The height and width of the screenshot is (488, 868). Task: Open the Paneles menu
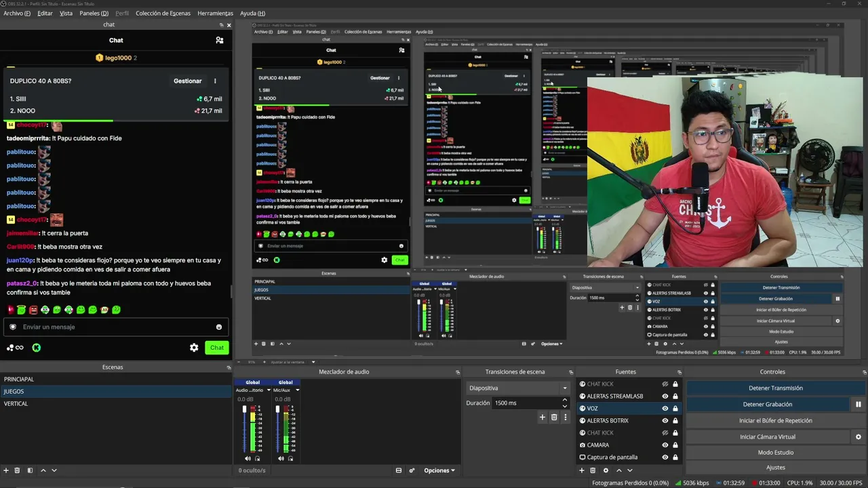94,14
